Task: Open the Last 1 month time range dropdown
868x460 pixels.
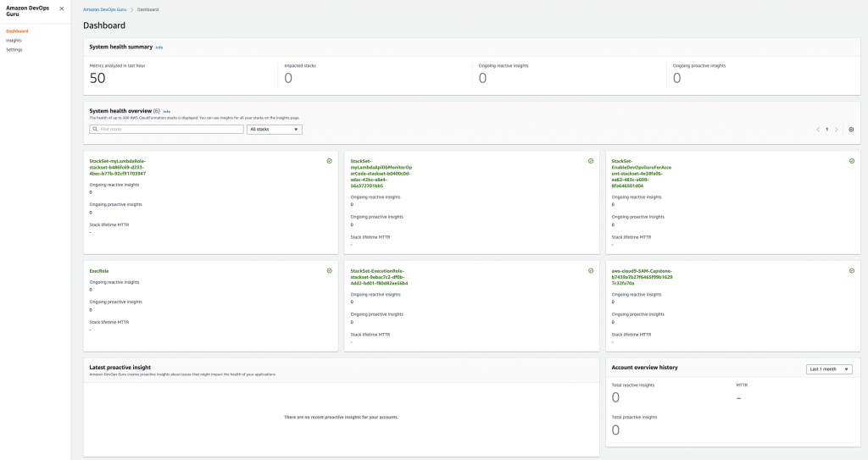Action: [x=829, y=369]
